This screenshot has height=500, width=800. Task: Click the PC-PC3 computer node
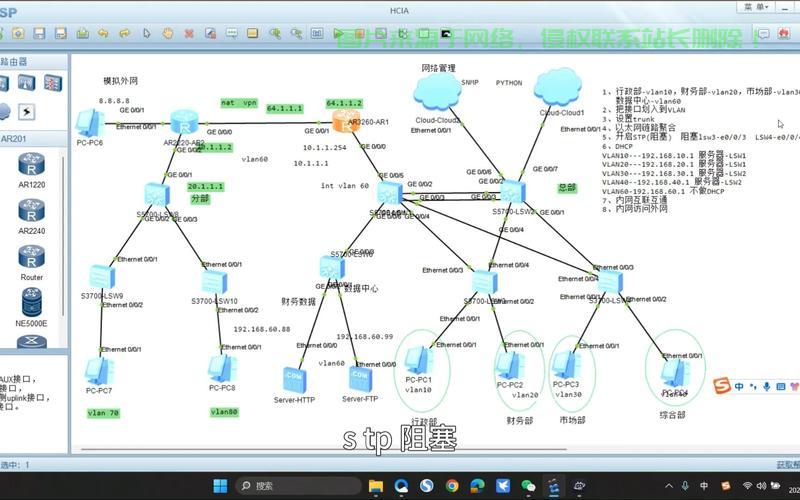pyautogui.click(x=565, y=365)
